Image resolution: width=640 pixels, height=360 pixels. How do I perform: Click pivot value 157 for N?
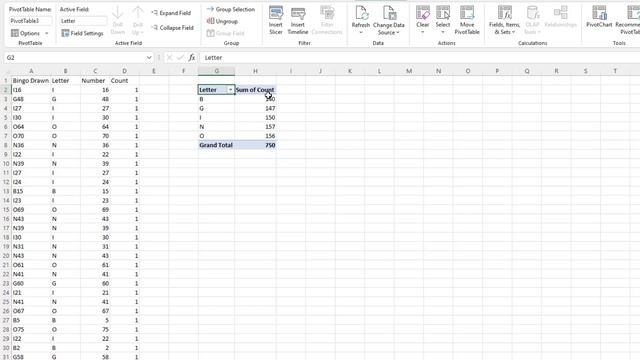(x=256, y=127)
